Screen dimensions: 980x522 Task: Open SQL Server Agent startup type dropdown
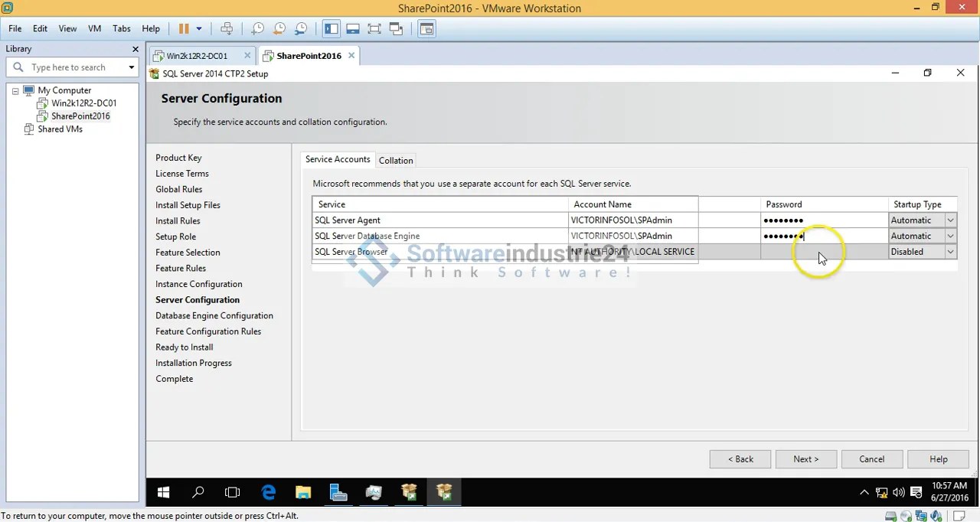[950, 220]
